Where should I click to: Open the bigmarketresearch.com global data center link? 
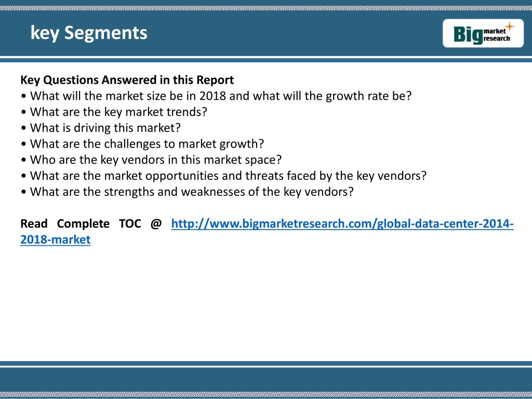[342, 224]
